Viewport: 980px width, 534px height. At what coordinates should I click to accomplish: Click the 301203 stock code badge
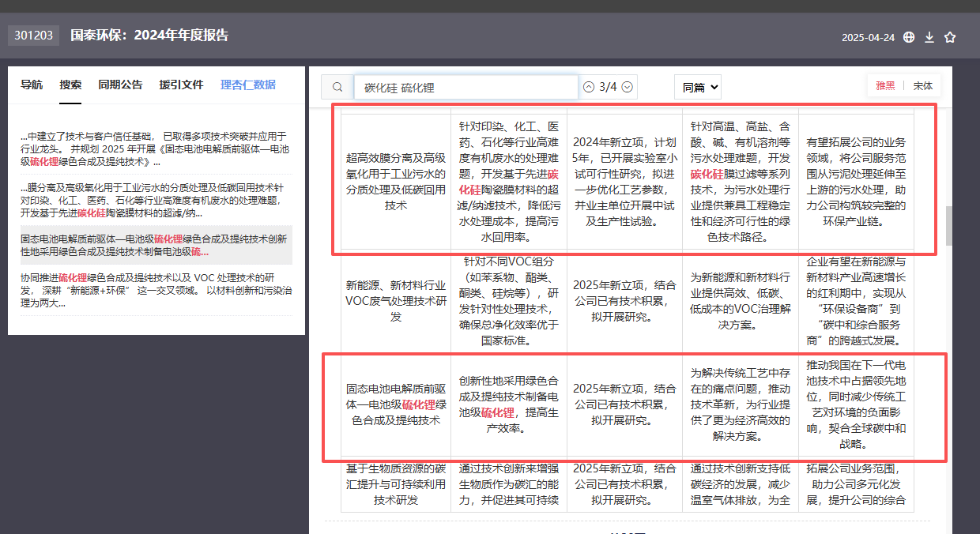coord(34,35)
